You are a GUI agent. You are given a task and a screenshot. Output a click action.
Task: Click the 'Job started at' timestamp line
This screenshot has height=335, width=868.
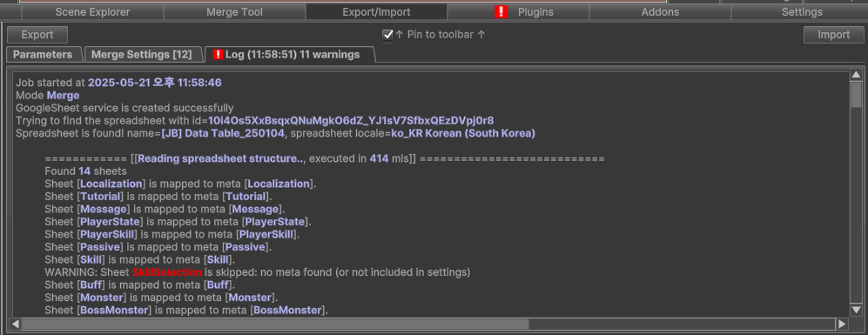click(x=118, y=83)
